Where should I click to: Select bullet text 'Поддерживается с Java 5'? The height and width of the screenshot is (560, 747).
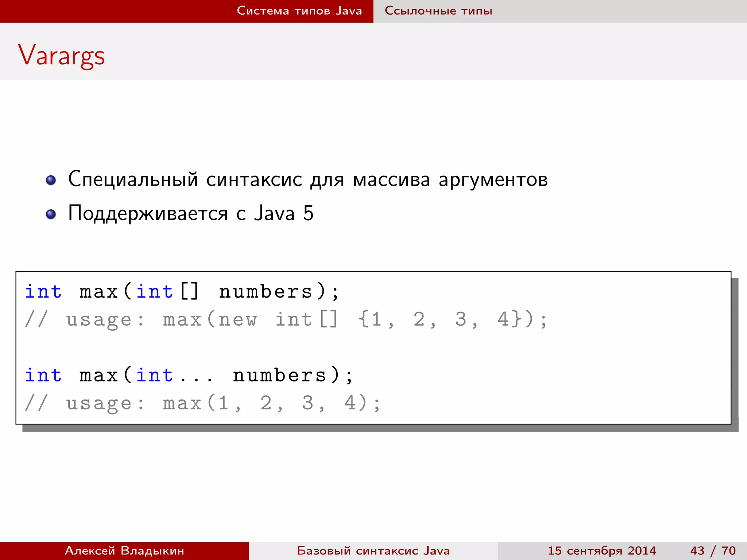[191, 213]
